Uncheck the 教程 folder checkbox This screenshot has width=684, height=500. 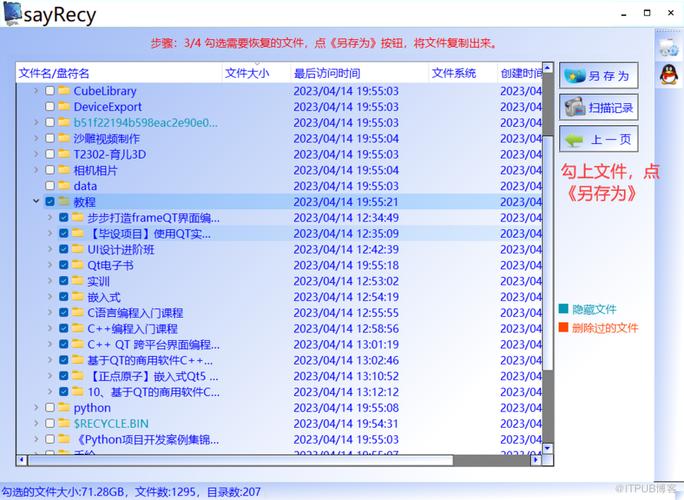[50, 202]
